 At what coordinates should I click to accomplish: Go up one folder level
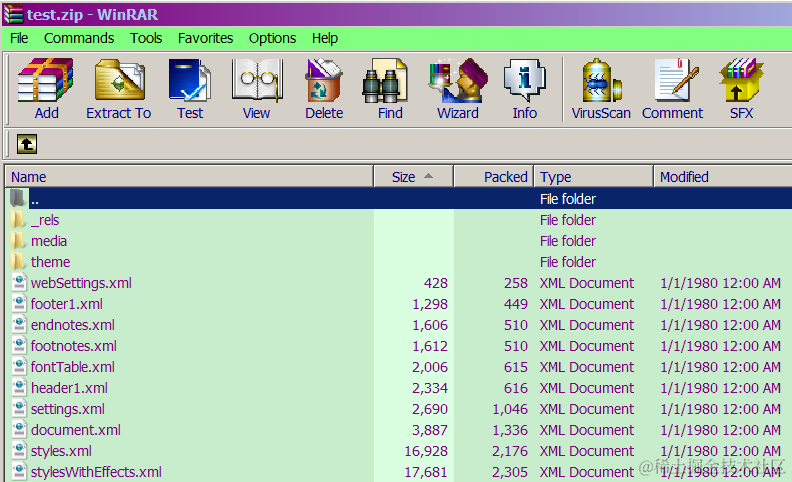click(27, 144)
